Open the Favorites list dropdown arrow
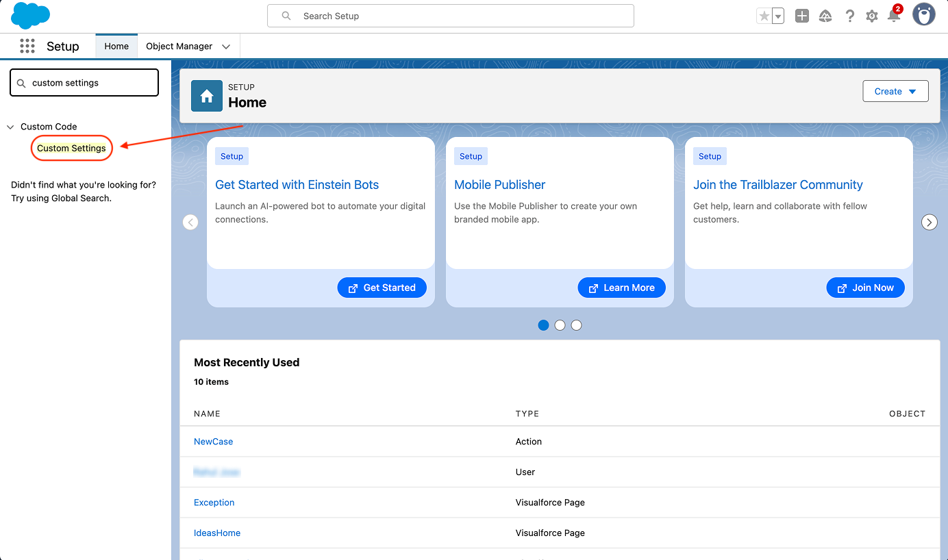Screen dimensions: 948x560 pyautogui.click(x=778, y=16)
